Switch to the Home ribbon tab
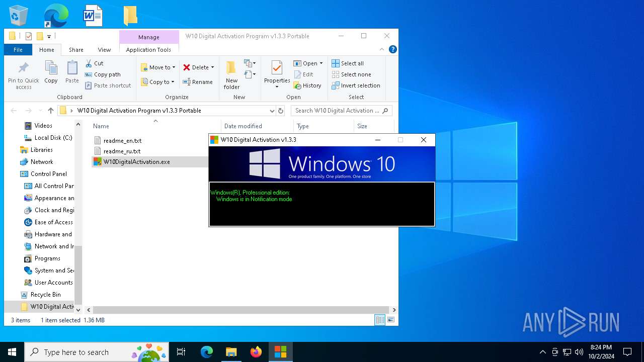Image resolution: width=644 pixels, height=362 pixels. (47, 50)
